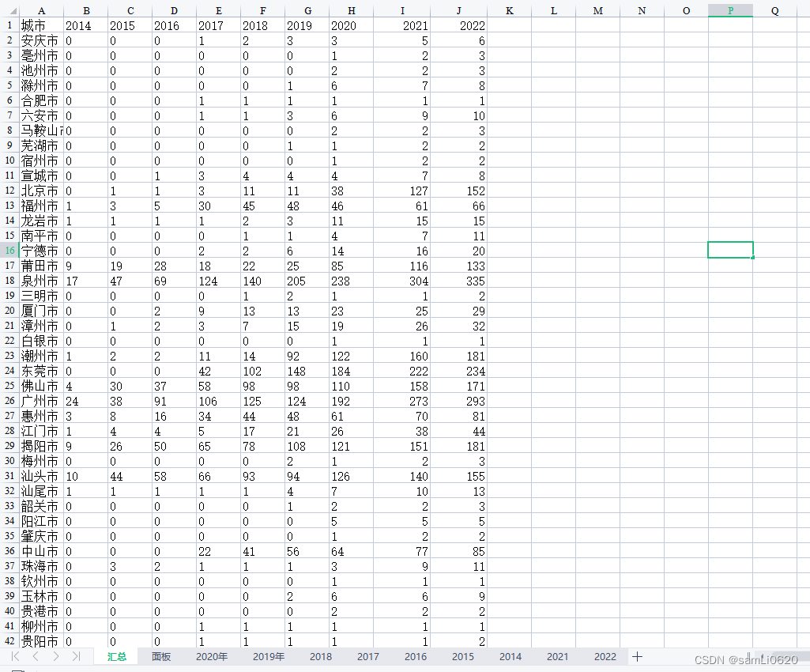The width and height of the screenshot is (810, 672).
Task: Click value 234 in 东莞市 row
Action: 458,371
